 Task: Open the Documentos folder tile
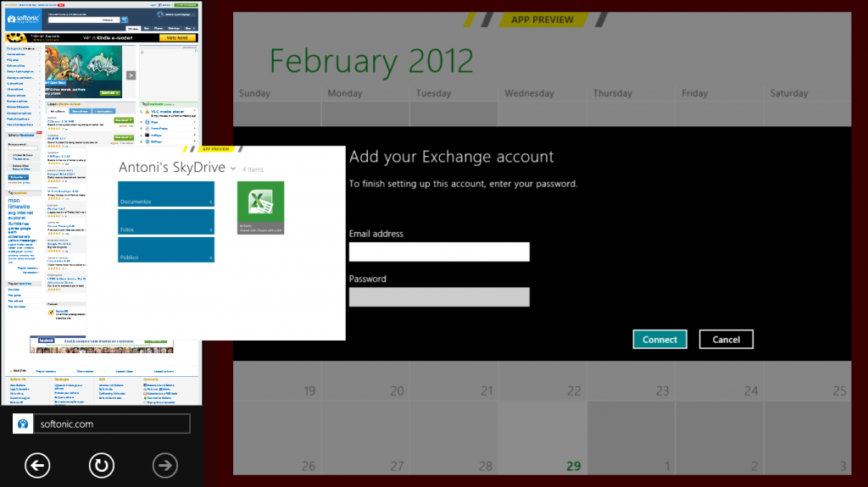click(x=166, y=194)
